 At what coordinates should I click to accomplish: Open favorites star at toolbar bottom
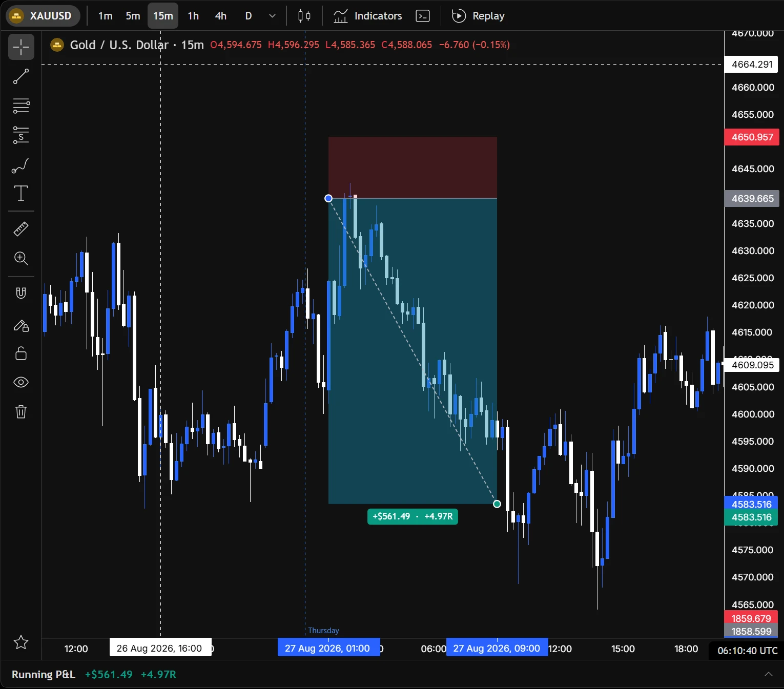tap(21, 642)
